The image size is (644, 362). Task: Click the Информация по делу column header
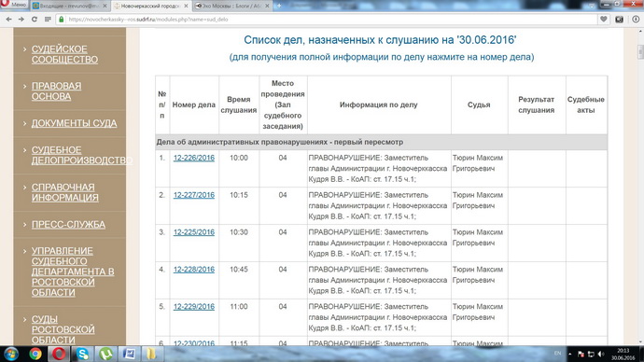(x=379, y=105)
